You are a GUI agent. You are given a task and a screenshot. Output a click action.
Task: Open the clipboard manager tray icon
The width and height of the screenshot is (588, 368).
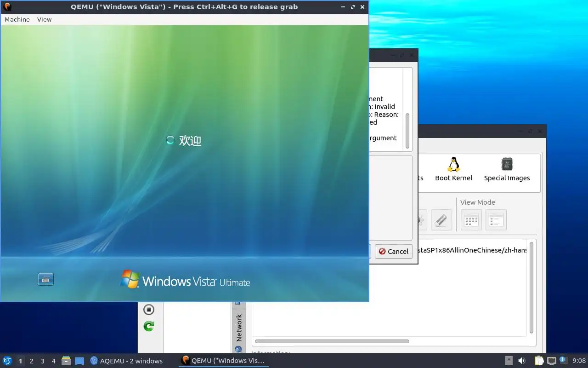pos(539,361)
